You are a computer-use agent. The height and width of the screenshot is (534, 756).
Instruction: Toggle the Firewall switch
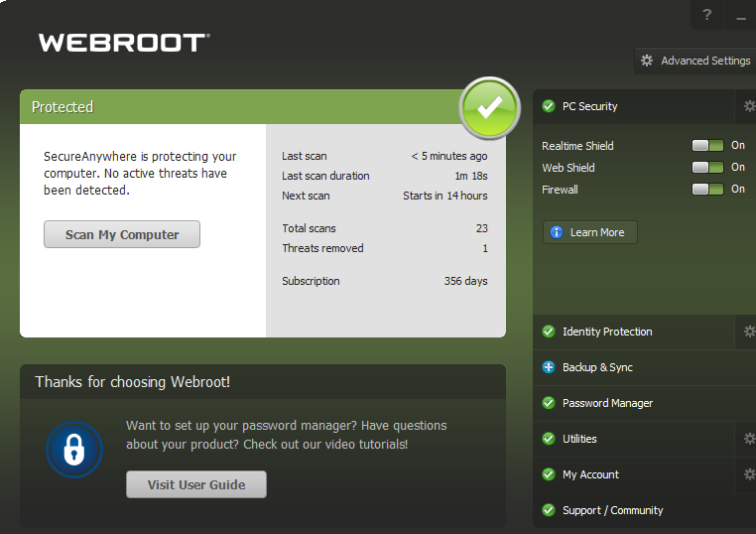pos(707,190)
